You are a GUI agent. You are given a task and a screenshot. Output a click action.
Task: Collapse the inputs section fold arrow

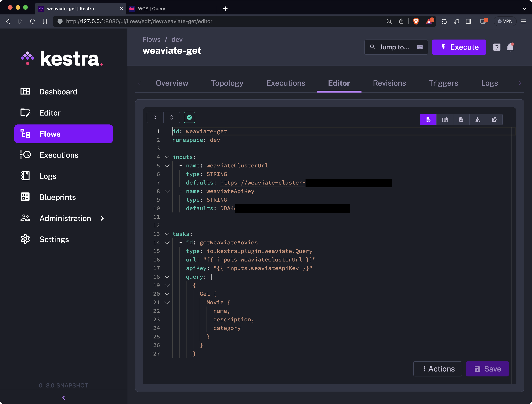point(167,157)
